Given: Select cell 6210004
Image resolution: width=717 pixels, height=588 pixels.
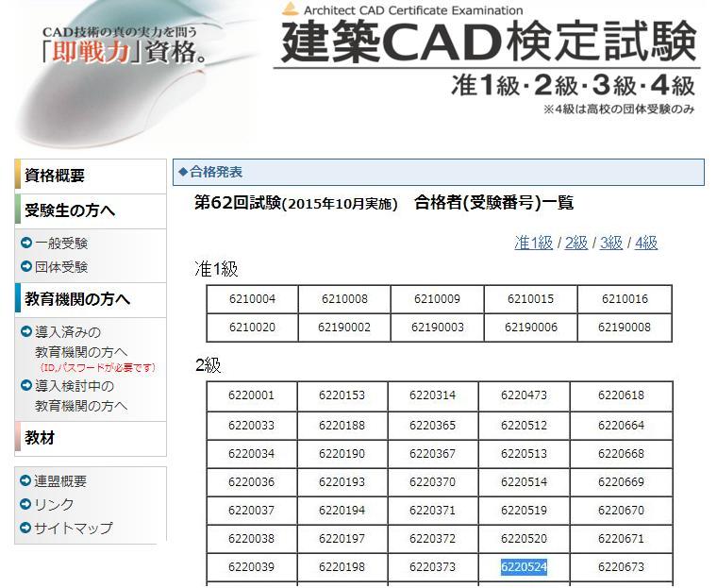Looking at the screenshot, I should [253, 299].
